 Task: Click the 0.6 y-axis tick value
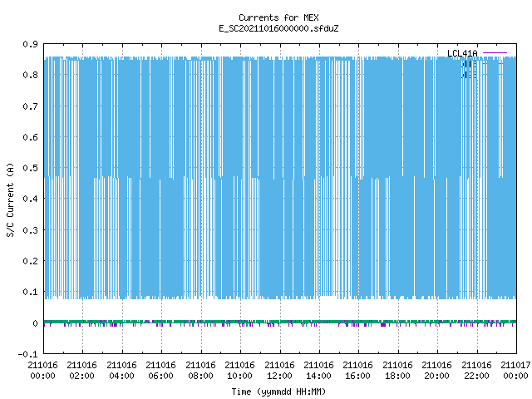[30, 137]
